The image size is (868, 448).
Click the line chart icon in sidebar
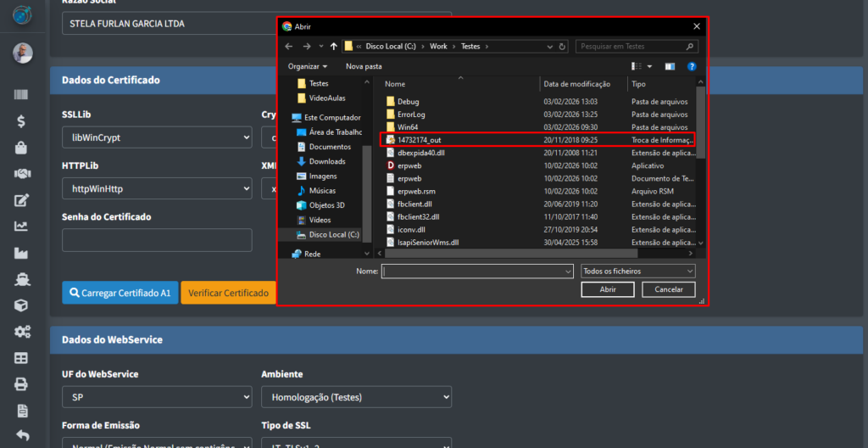click(x=21, y=227)
